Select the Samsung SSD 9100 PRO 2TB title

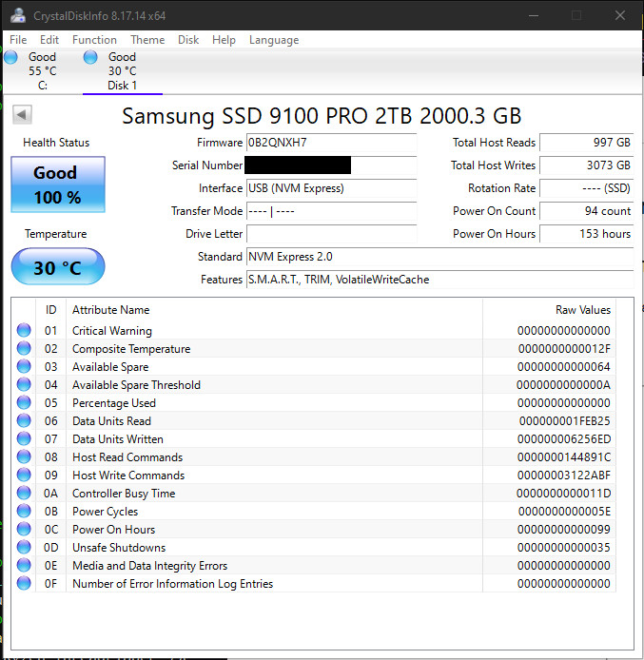tap(322, 115)
